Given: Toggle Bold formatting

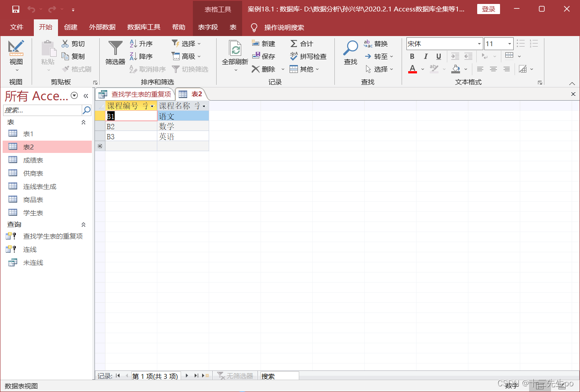Looking at the screenshot, I should 412,56.
